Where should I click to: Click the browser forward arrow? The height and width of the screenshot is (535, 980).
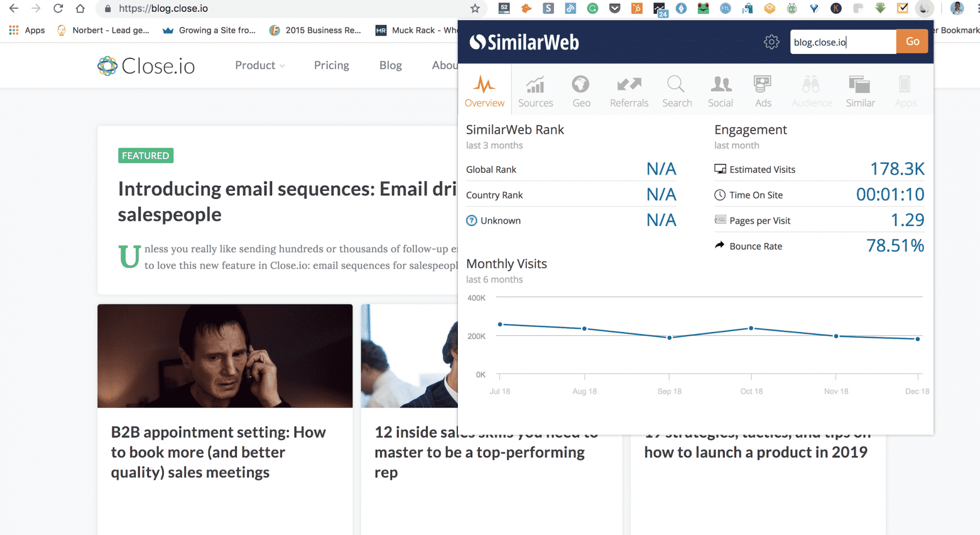click(36, 8)
